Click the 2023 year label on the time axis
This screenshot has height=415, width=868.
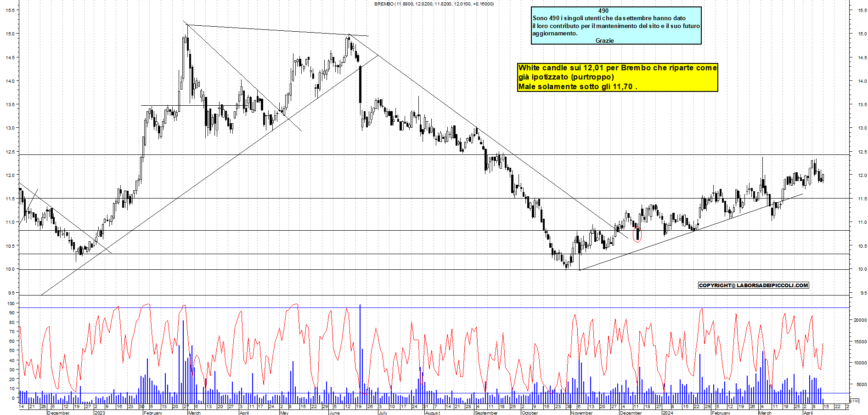[x=99, y=413]
